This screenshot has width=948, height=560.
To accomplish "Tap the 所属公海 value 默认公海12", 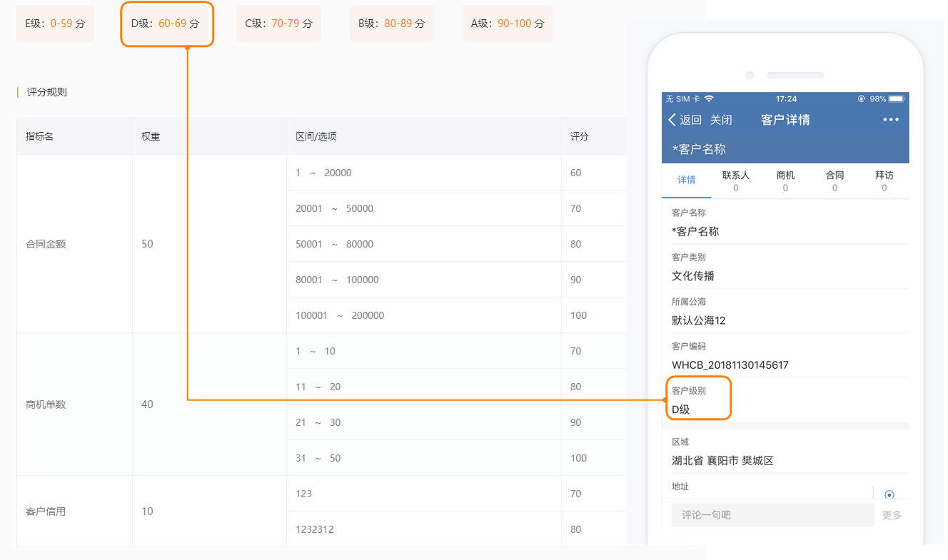I will pos(699,320).
